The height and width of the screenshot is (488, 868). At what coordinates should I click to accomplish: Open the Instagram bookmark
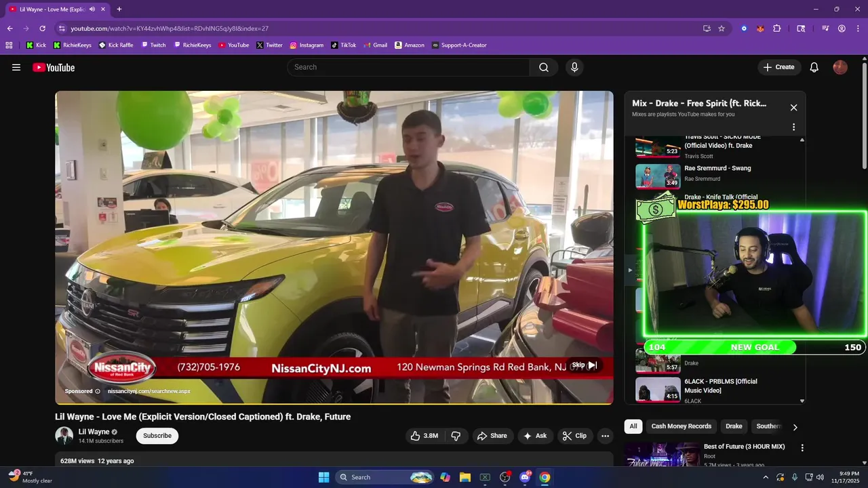coord(307,45)
